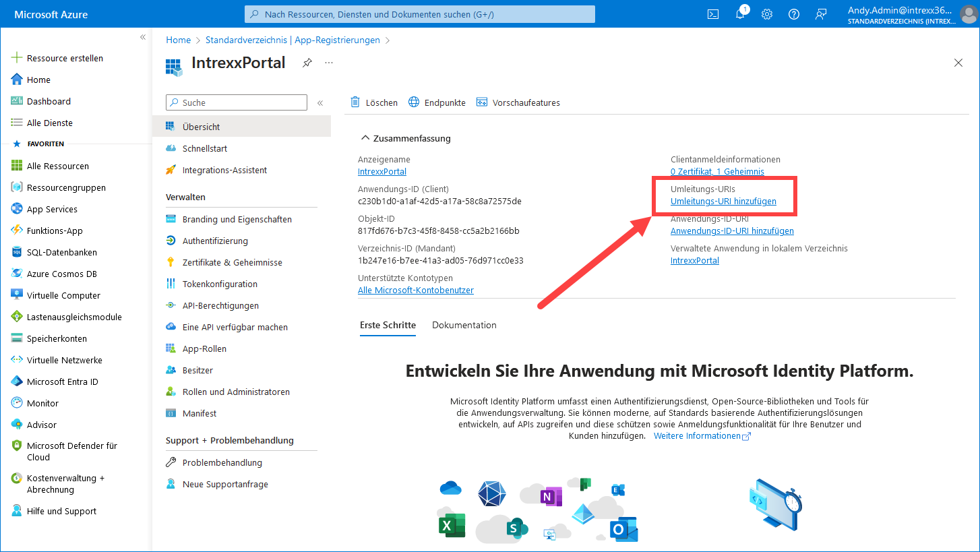Open the notifications bell
The image size is (980, 552).
pos(740,14)
